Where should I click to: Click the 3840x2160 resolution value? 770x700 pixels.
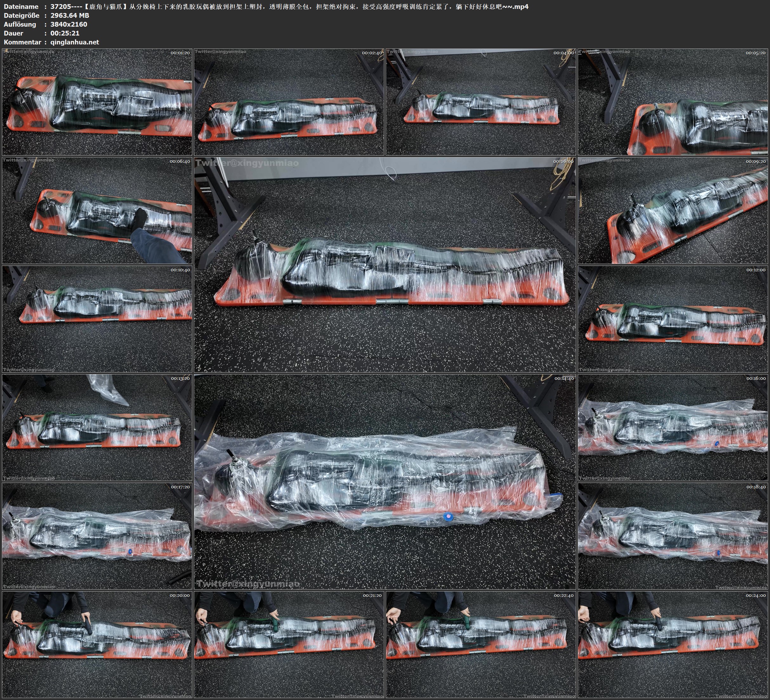[x=69, y=24]
